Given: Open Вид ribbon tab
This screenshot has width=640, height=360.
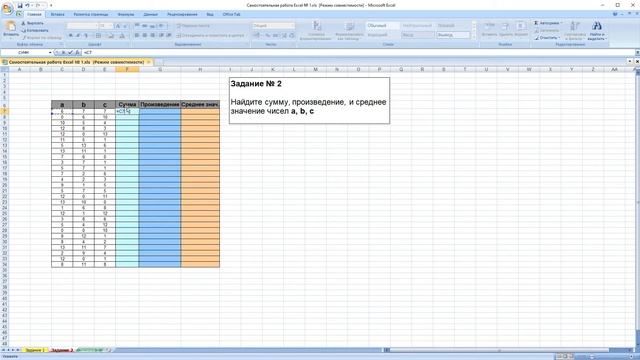Looking at the screenshot, I should pyautogui.click(x=210, y=14).
